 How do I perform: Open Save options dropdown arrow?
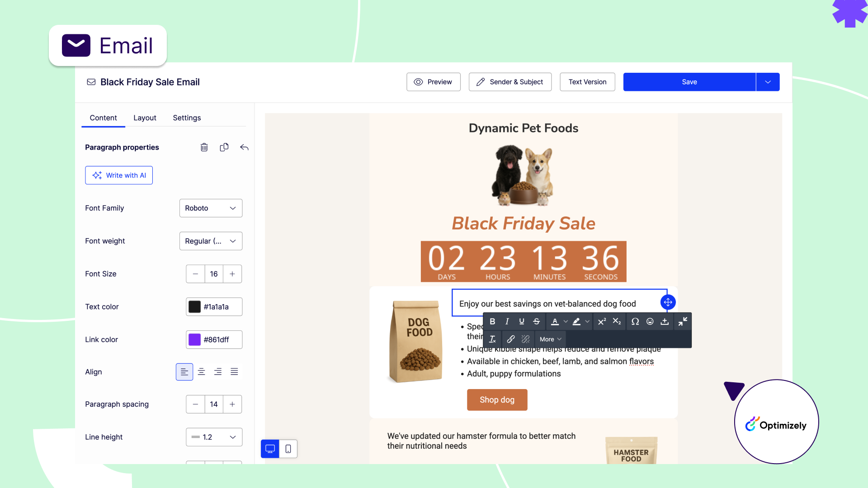(768, 82)
